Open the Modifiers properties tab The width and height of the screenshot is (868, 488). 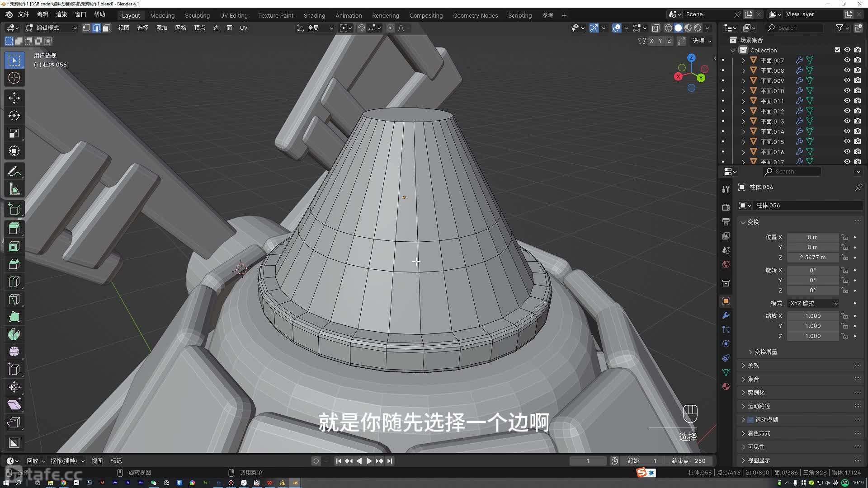(x=726, y=315)
